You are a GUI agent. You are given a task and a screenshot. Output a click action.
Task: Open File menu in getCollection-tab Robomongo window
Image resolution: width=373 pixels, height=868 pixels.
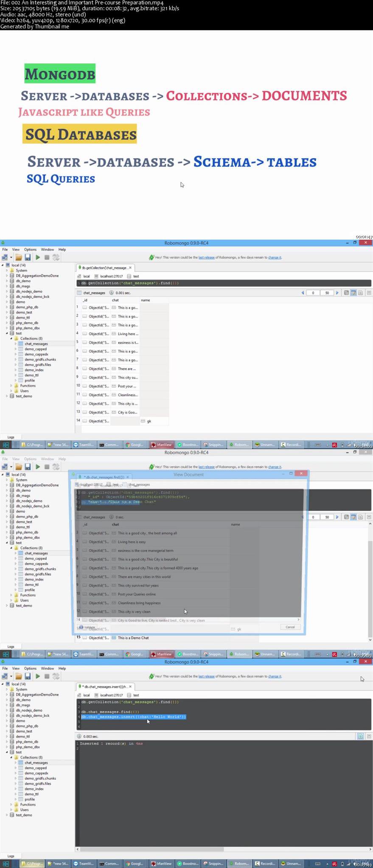[5, 250]
